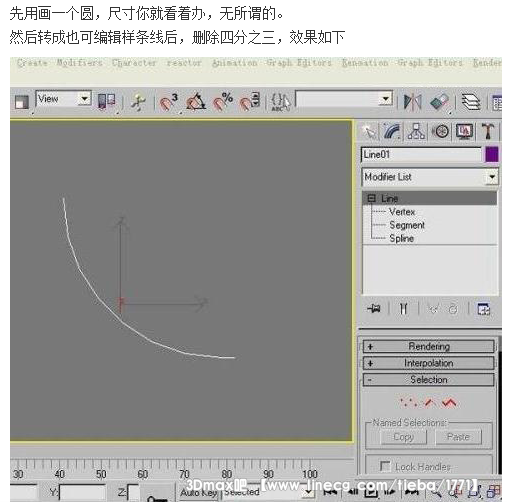Select the Segment sub-object level
Viewport: 507px width, 502px height.
pos(407,225)
